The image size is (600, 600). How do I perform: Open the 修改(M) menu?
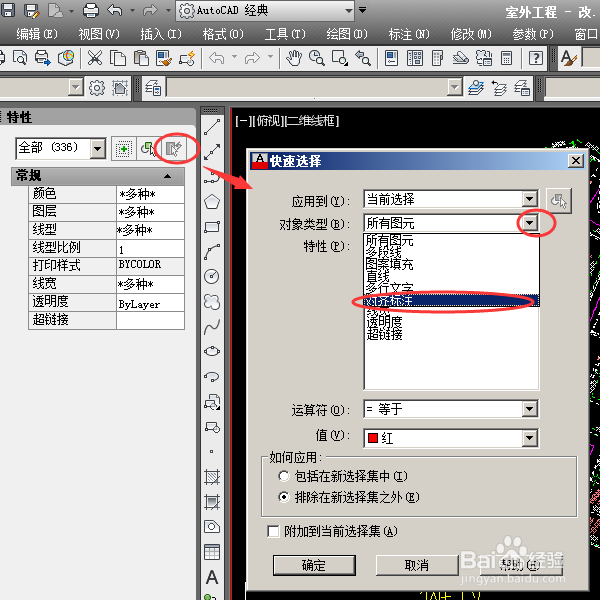click(471, 34)
